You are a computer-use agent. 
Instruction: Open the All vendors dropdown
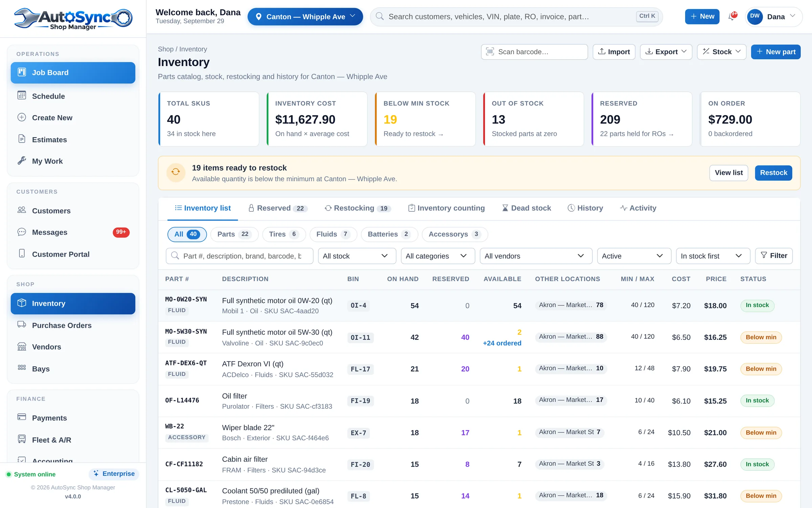[x=536, y=256]
